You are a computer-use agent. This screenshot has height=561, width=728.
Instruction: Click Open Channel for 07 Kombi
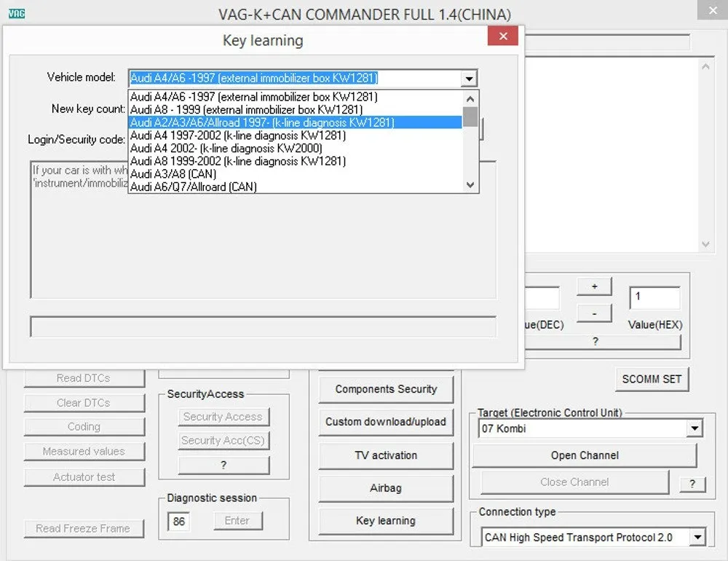[585, 455]
